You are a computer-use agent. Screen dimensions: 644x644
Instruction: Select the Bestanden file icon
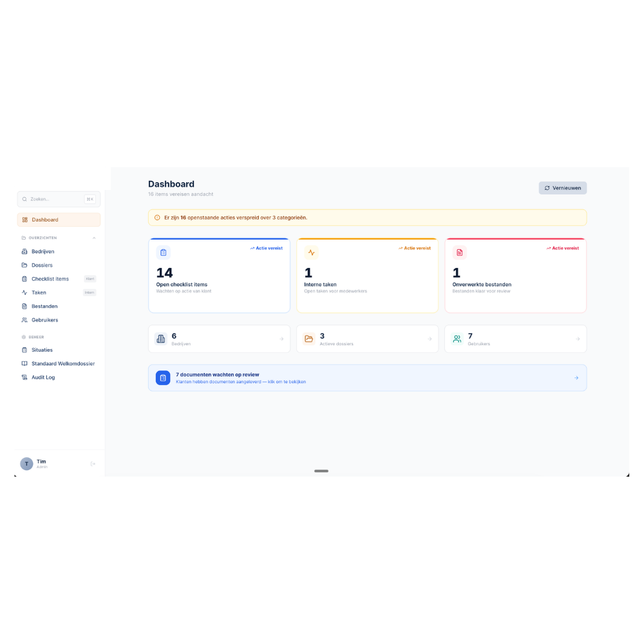(26, 306)
